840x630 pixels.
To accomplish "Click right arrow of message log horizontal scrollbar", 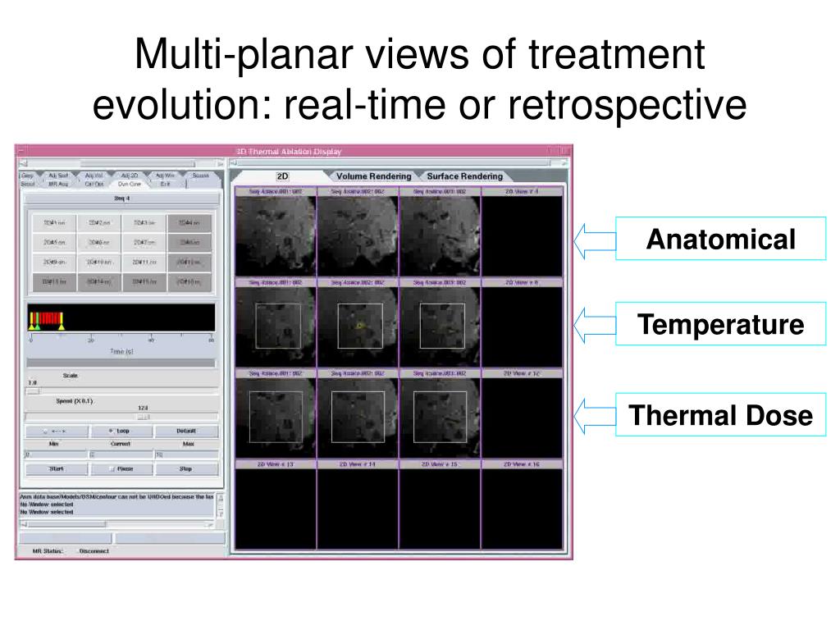I will click(x=210, y=524).
